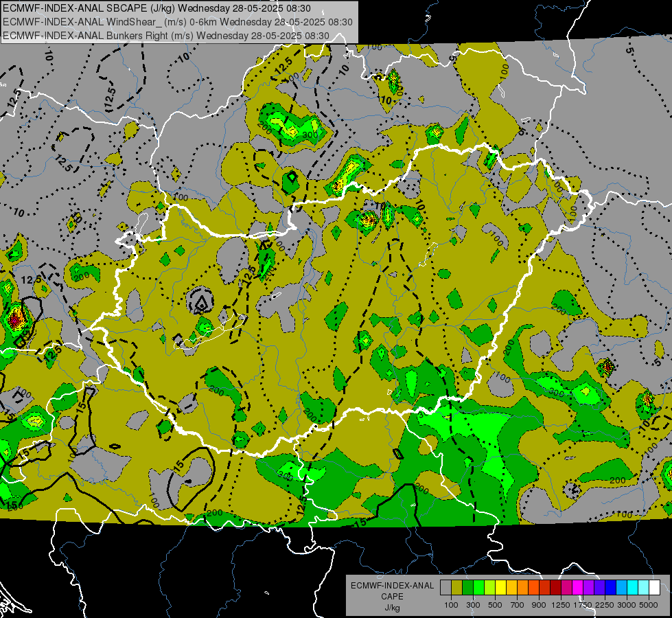This screenshot has width=672, height=618.
Task: Click the 300 tick label in legend
Action: (x=473, y=605)
